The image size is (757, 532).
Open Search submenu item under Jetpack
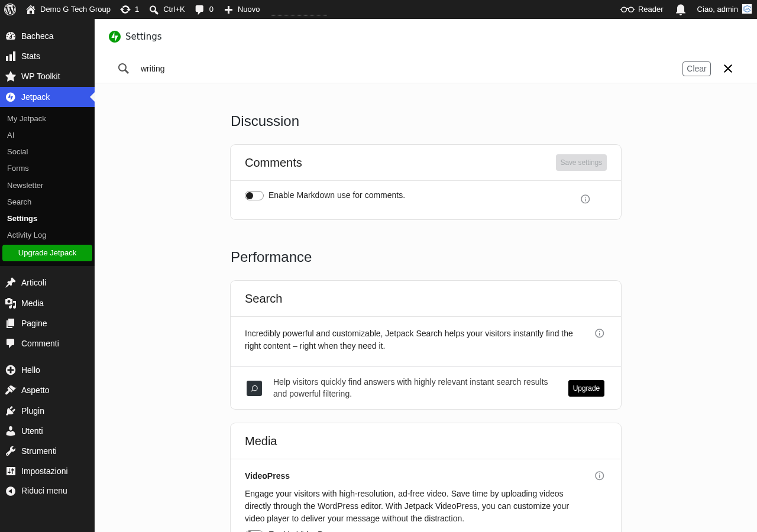click(20, 202)
